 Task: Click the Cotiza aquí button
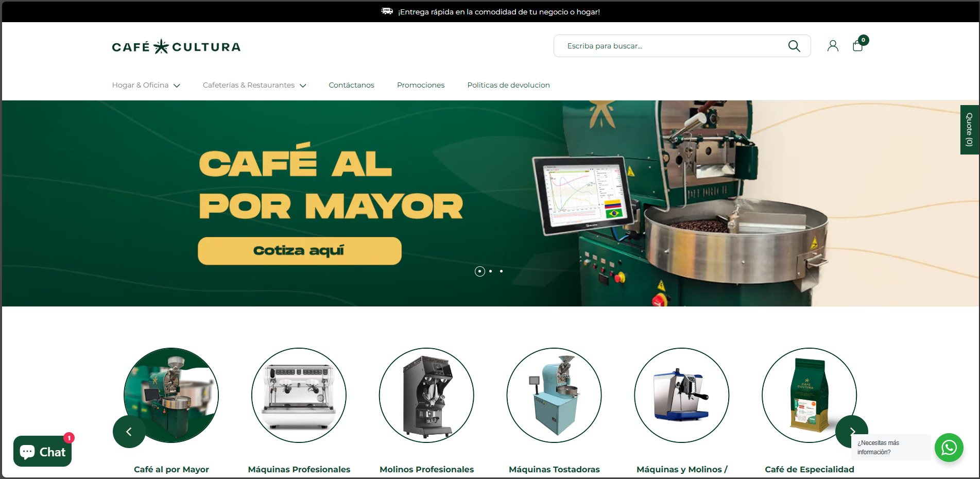299,251
